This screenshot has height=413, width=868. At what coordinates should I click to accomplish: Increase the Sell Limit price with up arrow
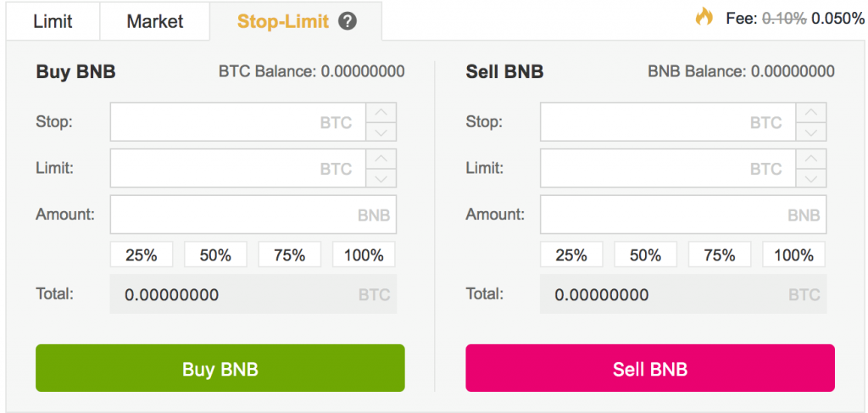[x=811, y=159]
